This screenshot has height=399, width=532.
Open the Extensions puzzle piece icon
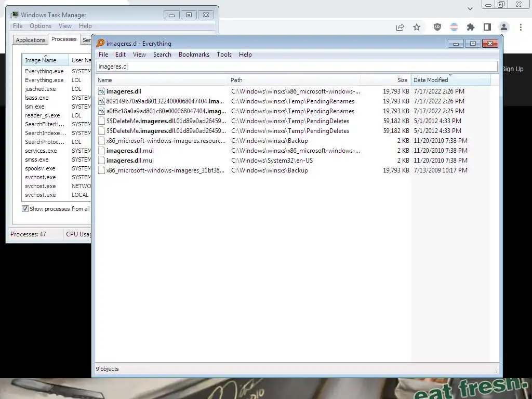(x=471, y=27)
